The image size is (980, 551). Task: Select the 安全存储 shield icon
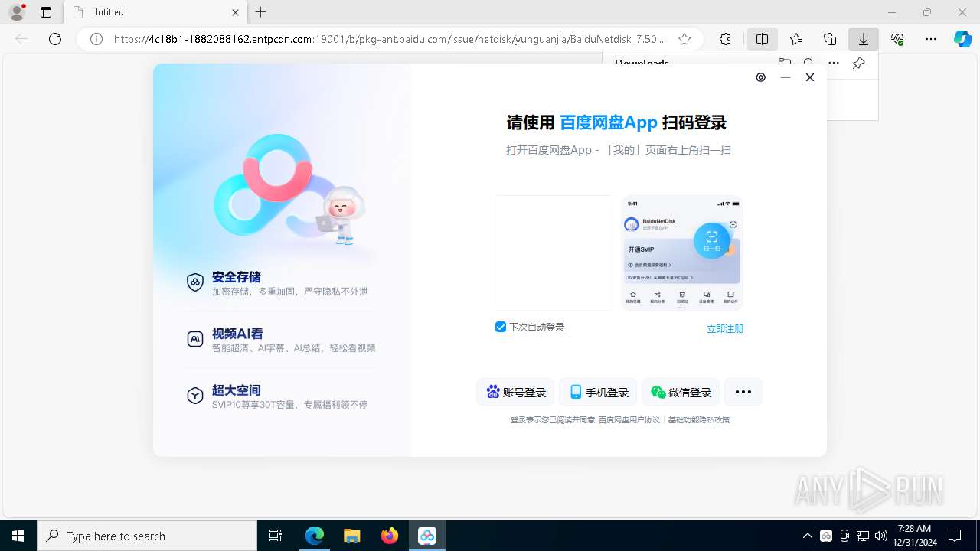coord(195,282)
